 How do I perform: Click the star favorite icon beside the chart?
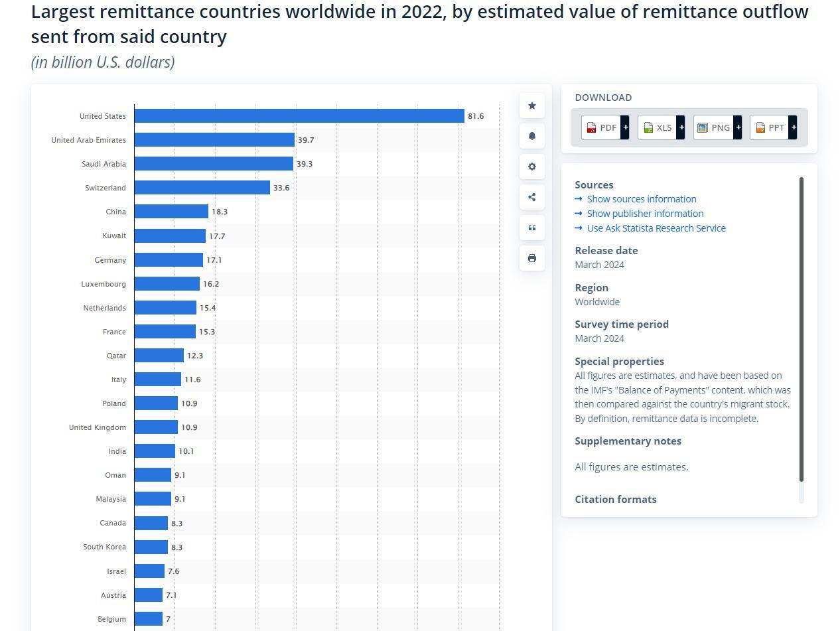click(x=531, y=105)
